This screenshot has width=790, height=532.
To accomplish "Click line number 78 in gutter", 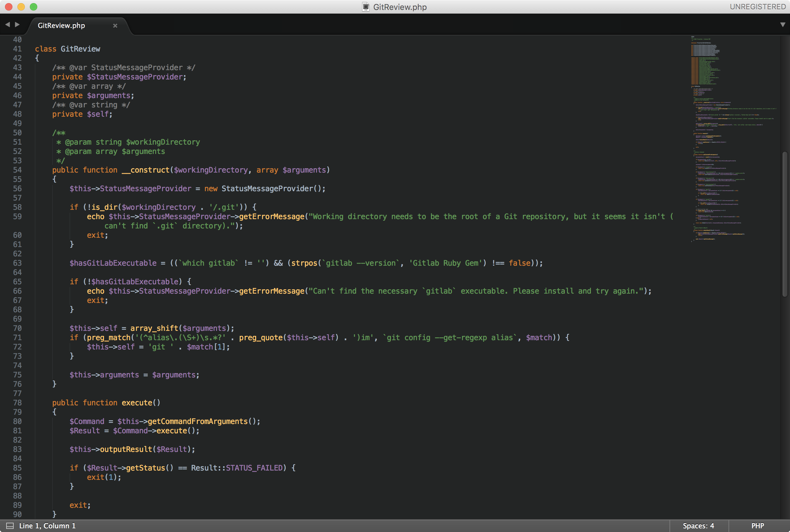I will point(17,403).
